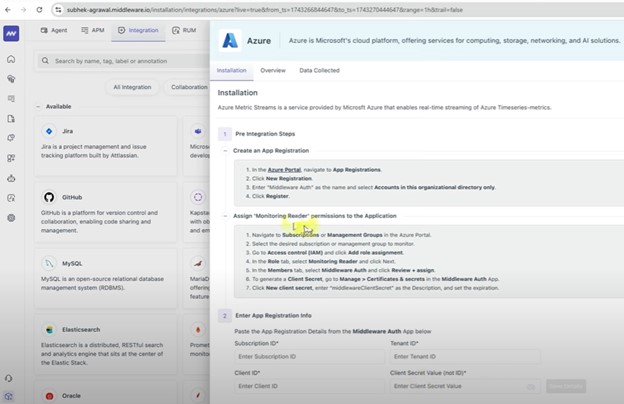Click the Enter Tenant ID field
This screenshot has height=404, width=624.
pyautogui.click(x=465, y=357)
